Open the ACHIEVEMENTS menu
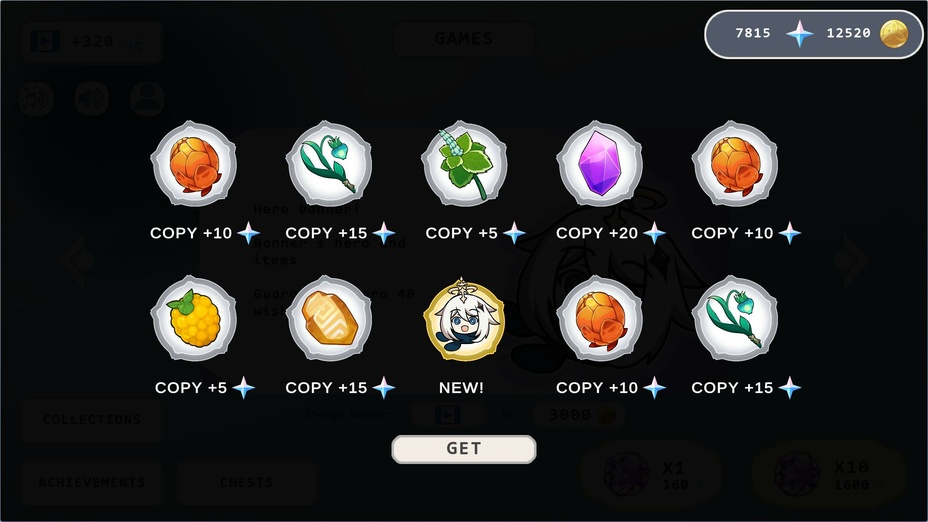The image size is (928, 522). (x=92, y=482)
